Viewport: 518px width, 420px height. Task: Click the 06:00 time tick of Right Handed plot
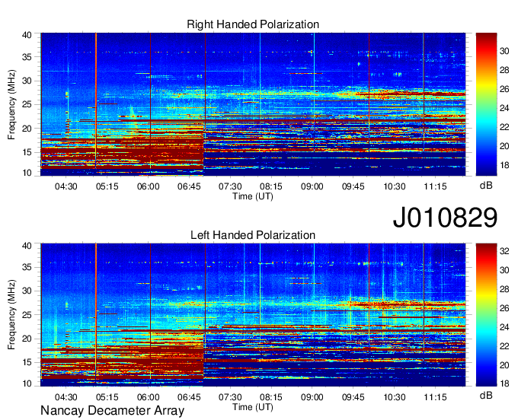[148, 186]
